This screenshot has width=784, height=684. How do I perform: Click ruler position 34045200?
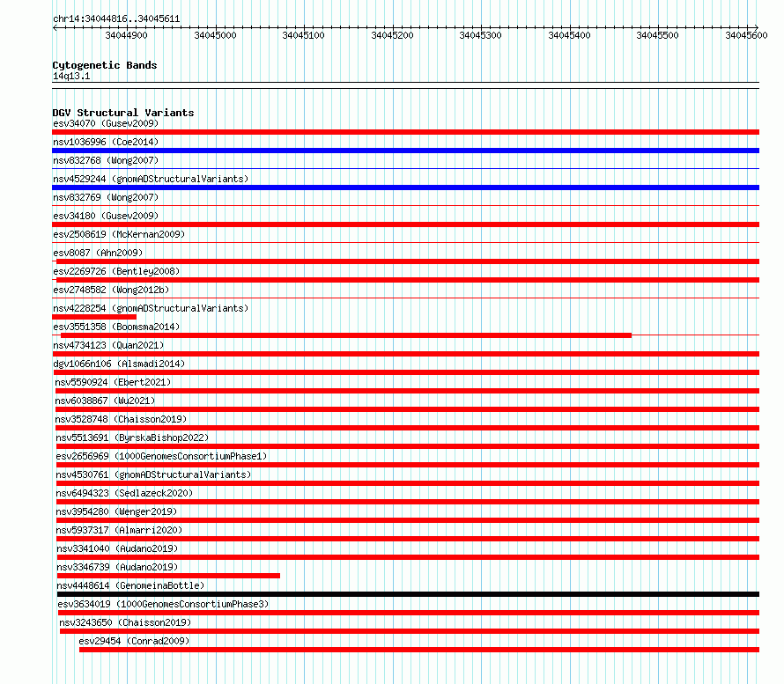393,35
